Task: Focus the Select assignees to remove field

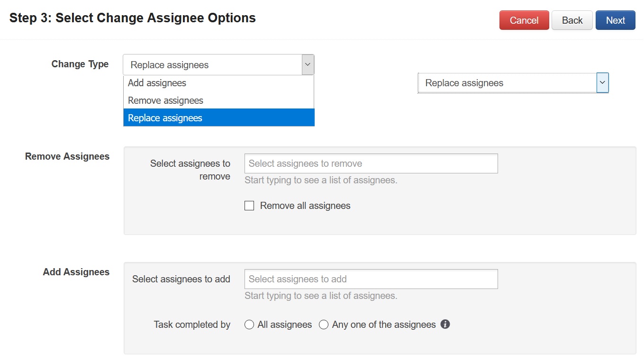Action: 371,163
